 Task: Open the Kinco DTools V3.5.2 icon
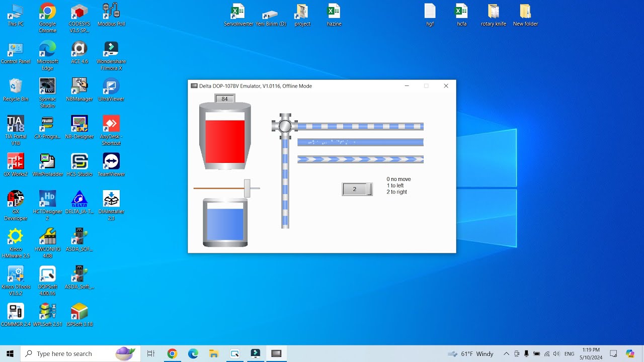[16, 281]
